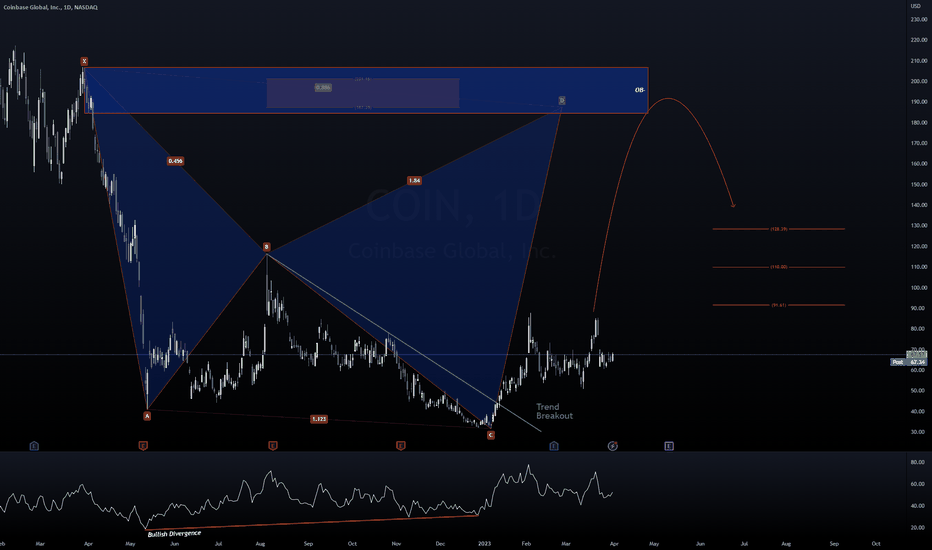932x550 pixels.
Task: Select the D point label in the blue zone
Action: point(562,100)
